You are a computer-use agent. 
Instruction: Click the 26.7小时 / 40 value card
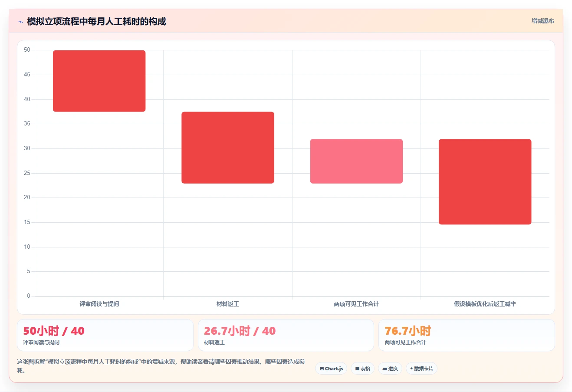286,335
